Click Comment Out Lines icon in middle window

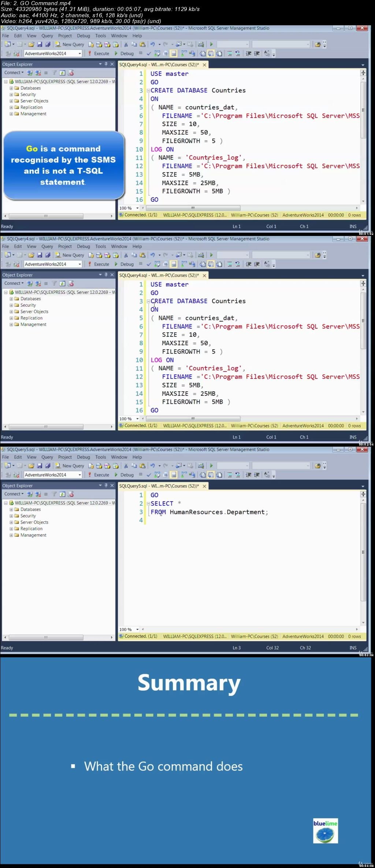pos(230,264)
